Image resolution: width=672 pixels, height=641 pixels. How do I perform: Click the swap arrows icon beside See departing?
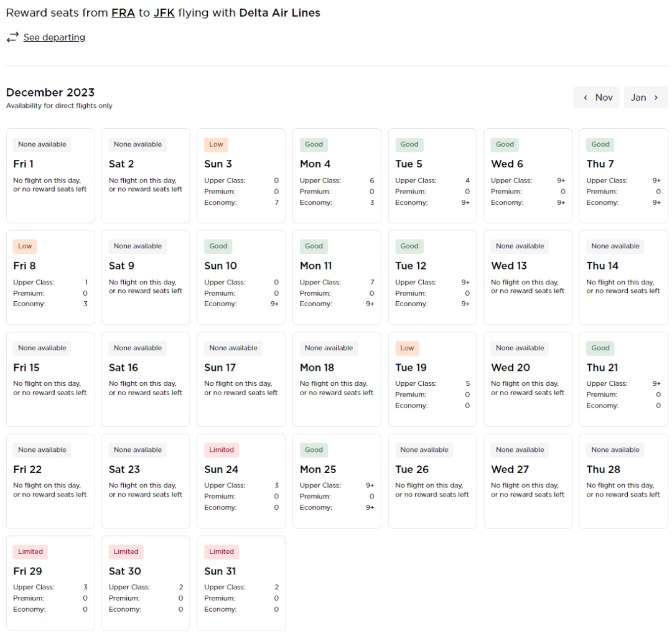coord(12,38)
